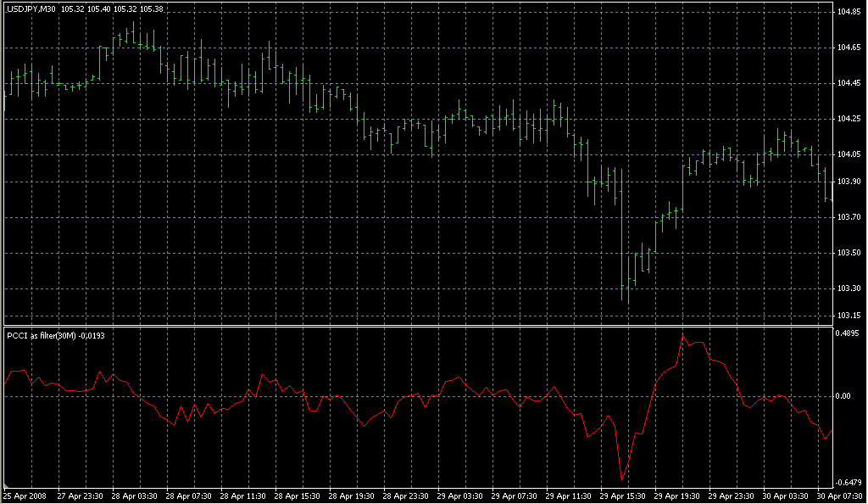Select the 103.15 price level on scale
868x504 pixels.
pos(849,316)
